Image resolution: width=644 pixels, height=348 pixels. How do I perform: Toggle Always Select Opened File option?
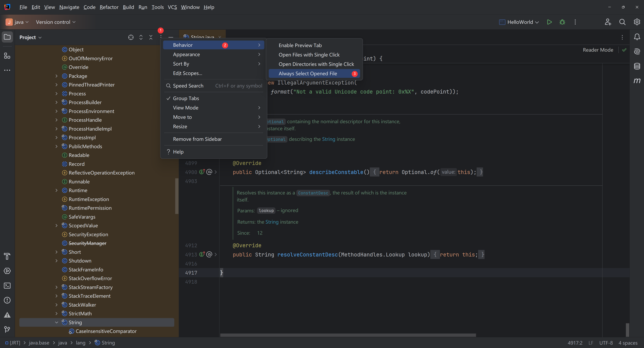308,73
